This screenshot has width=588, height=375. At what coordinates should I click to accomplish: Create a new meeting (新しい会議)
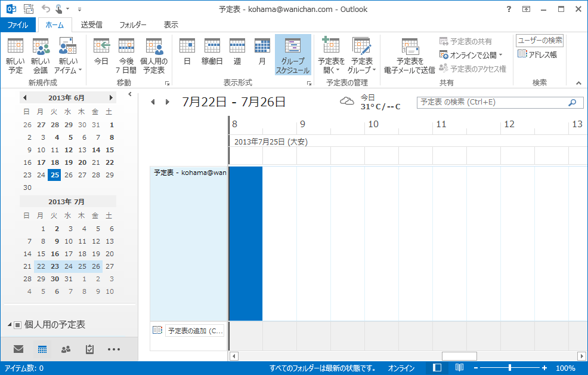coord(41,56)
